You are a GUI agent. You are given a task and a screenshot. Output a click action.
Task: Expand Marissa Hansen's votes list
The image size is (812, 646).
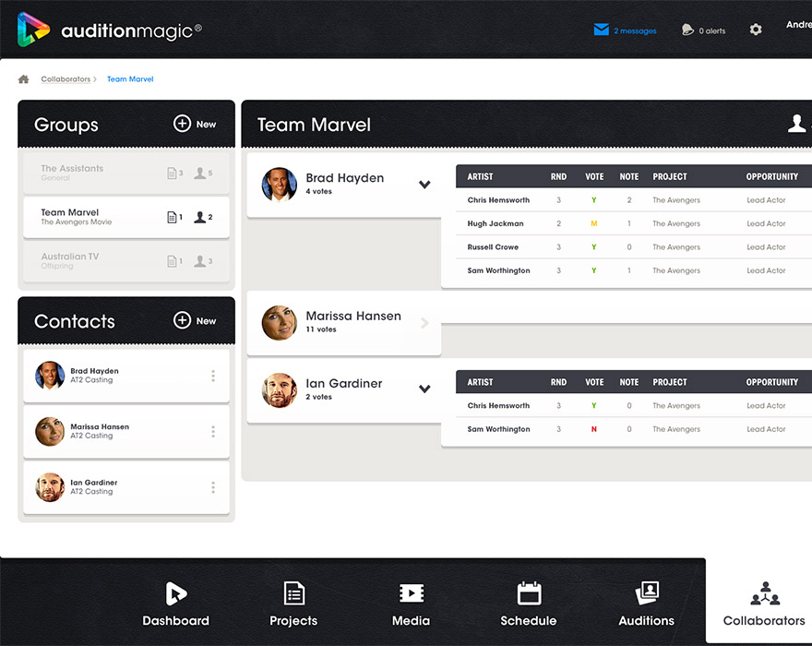[x=424, y=323]
